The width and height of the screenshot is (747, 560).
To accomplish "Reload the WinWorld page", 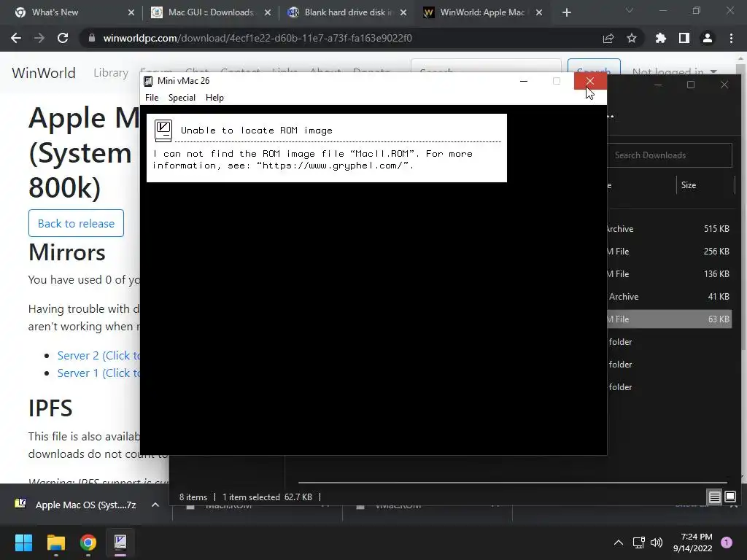I will click(x=63, y=38).
